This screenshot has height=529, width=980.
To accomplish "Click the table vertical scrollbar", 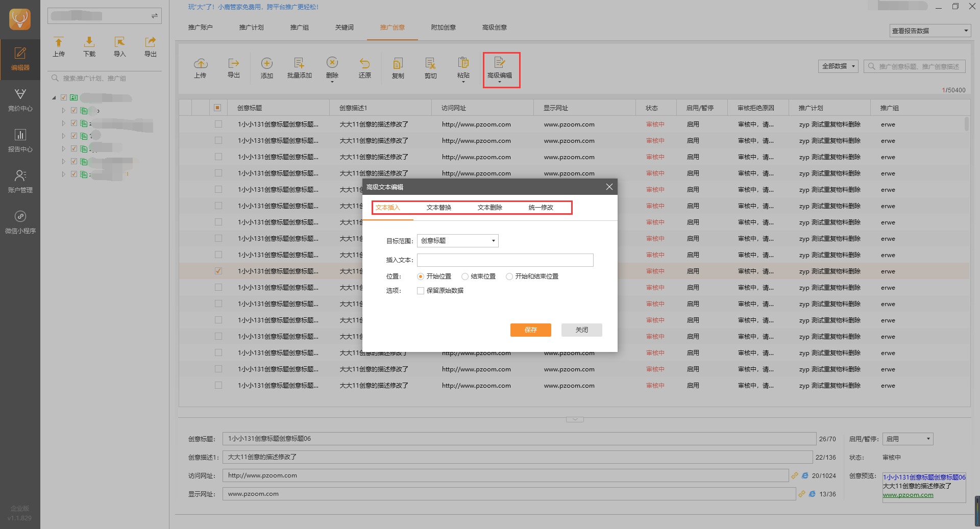I will (967, 124).
